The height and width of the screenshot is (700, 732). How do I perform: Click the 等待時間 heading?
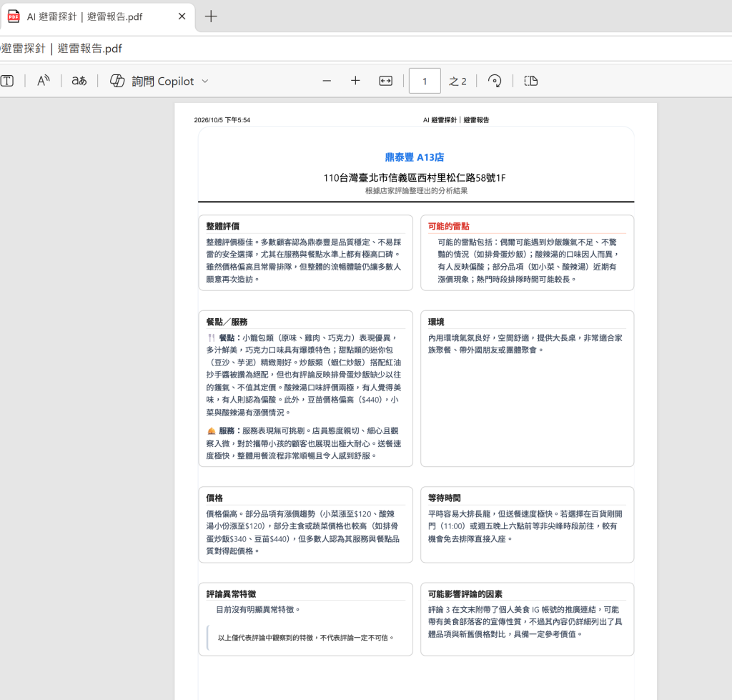445,498
